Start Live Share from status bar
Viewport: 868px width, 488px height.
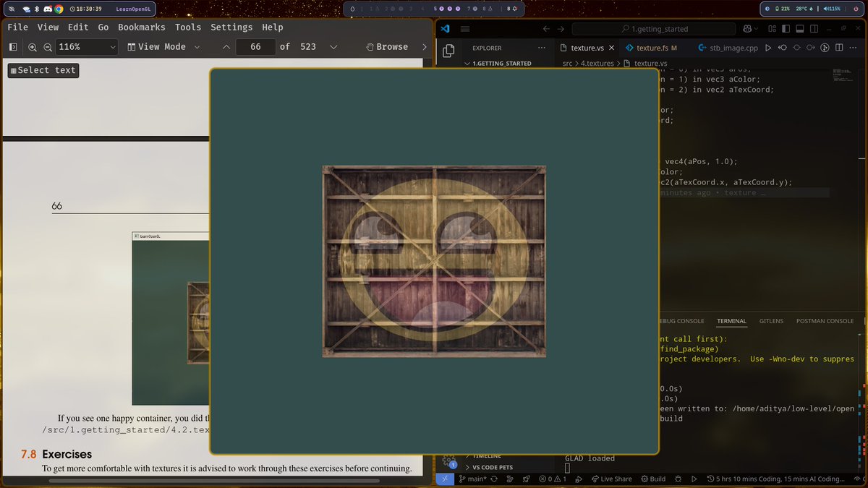(x=611, y=479)
